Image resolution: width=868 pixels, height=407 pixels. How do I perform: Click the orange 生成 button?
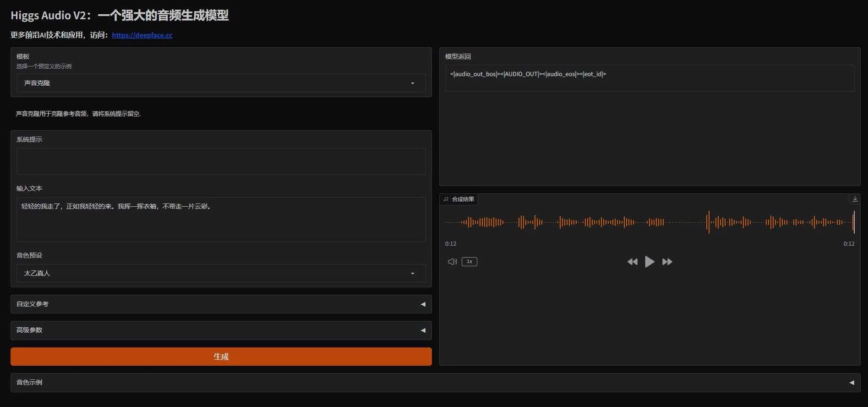[x=221, y=357]
